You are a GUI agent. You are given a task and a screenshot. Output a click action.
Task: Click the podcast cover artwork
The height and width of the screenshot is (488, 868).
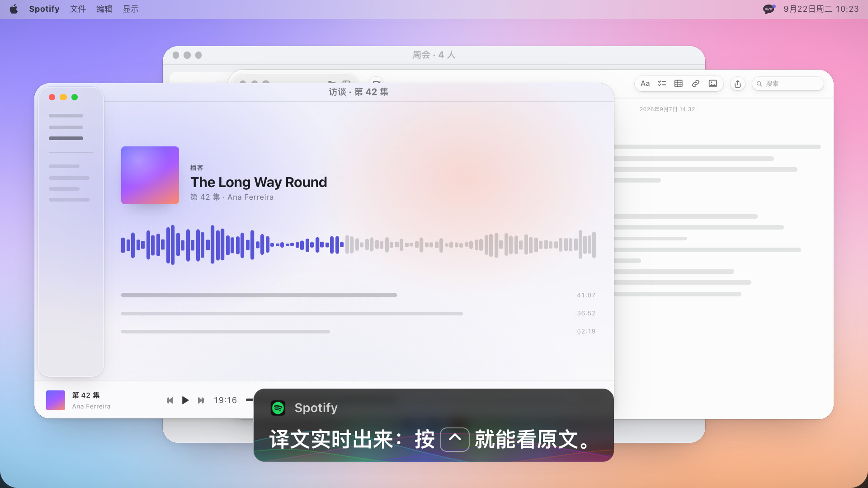(x=150, y=175)
